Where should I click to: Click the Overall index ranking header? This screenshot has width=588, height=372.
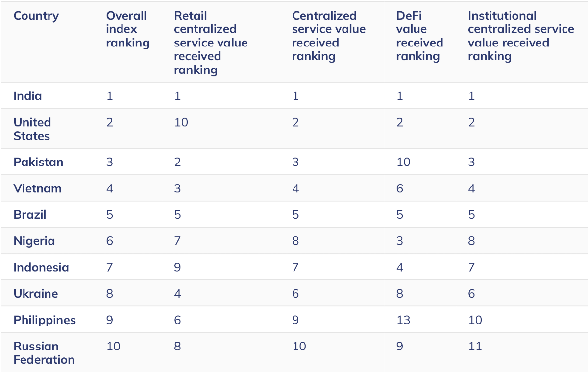click(127, 29)
